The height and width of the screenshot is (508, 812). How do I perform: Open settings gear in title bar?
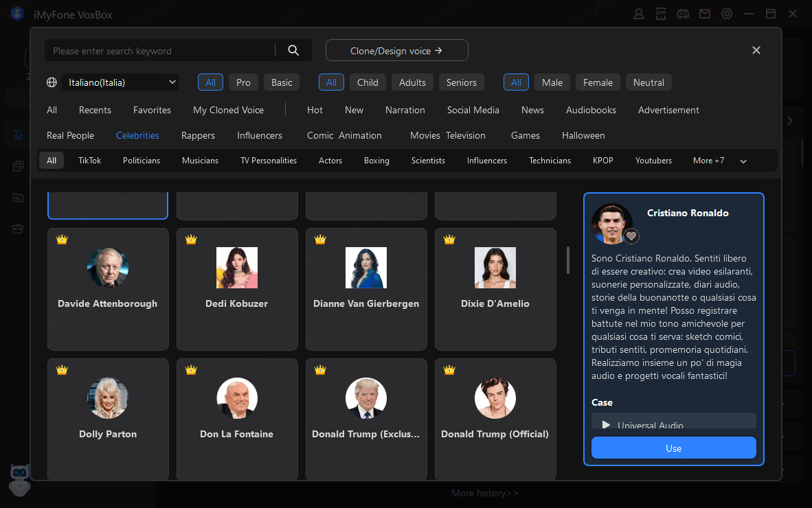pyautogui.click(x=727, y=14)
